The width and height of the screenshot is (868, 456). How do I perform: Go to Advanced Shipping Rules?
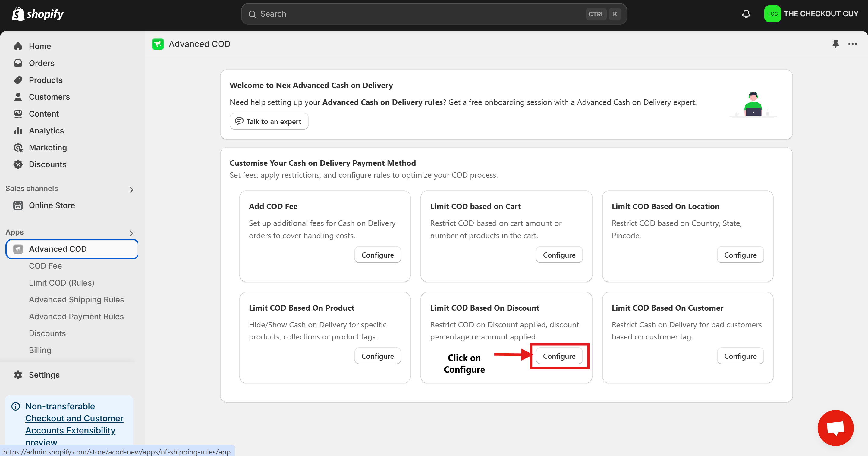(77, 299)
